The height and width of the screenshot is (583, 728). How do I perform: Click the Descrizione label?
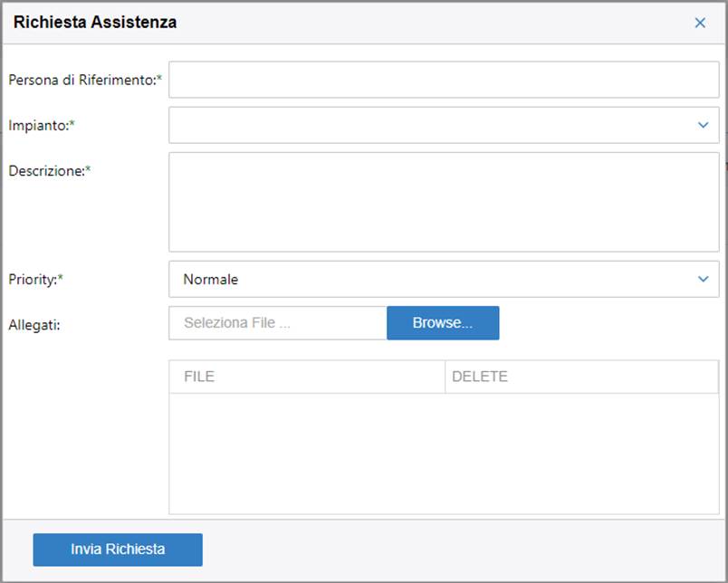[48, 170]
